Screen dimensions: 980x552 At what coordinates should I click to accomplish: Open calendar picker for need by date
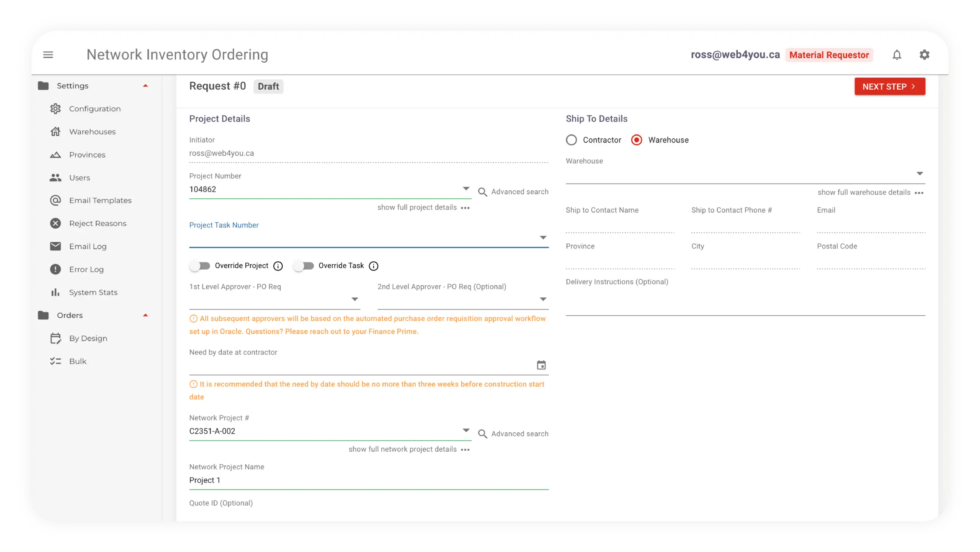click(x=541, y=365)
